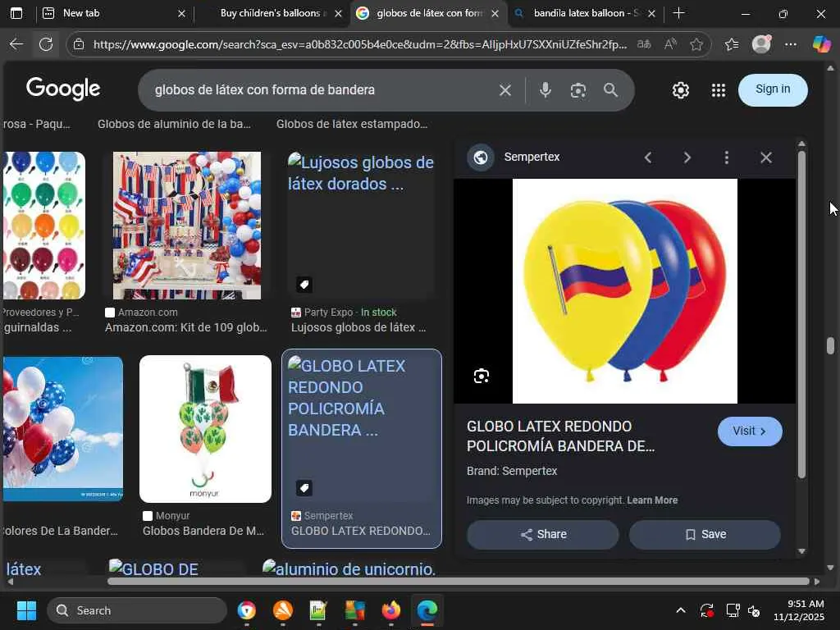Open the colorful balloon color chart image
This screenshot has height=630, width=840.
pyautogui.click(x=44, y=226)
